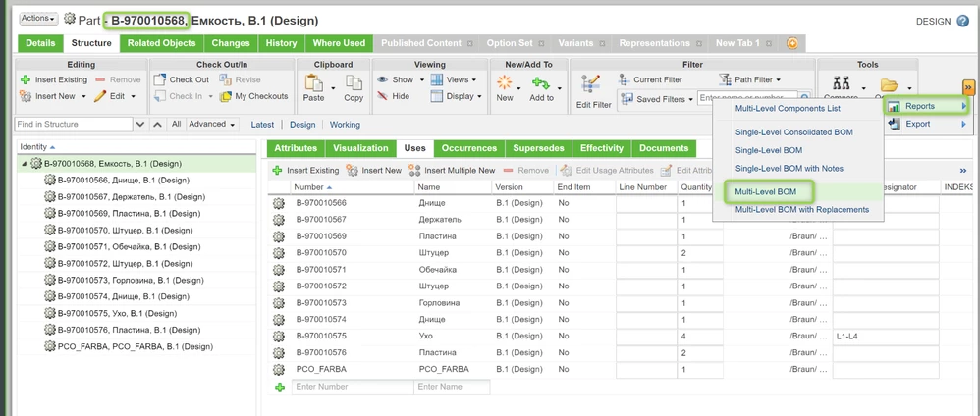Click the Display layout icon

click(436, 96)
